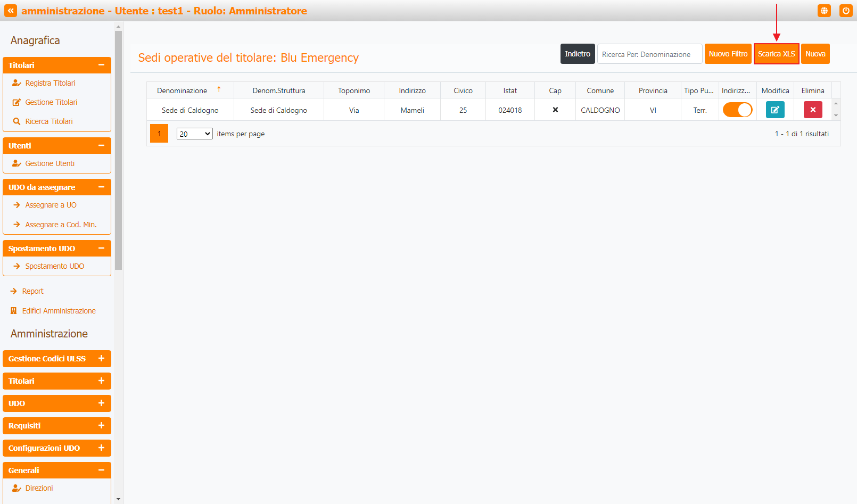The image size is (857, 504).
Task: Click arrow icon beside Assegnare a Cod. Min.
Action: pos(17,225)
